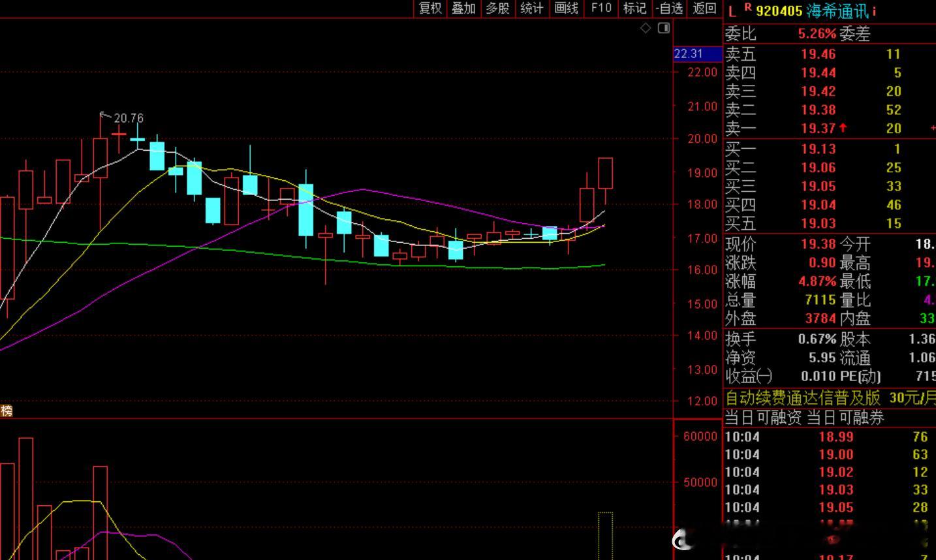Click the 换手 value 0.67%
Viewport: 936px width, 560px height.
pyautogui.click(x=817, y=339)
